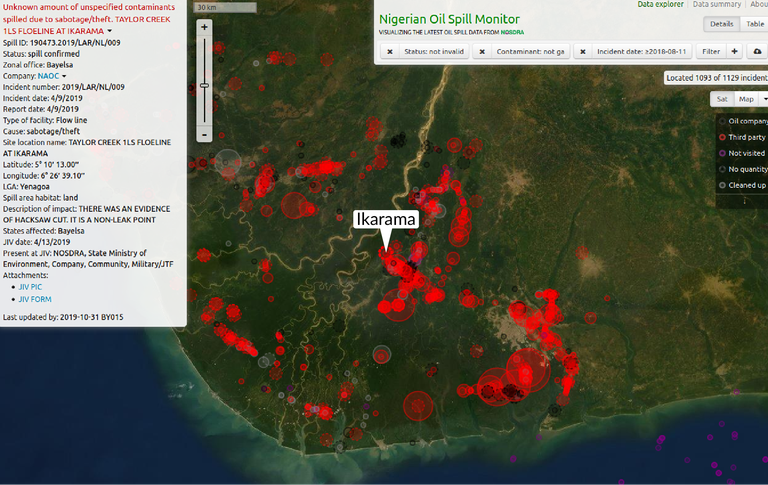Open the NOSDRA link in subtitle

tap(512, 32)
